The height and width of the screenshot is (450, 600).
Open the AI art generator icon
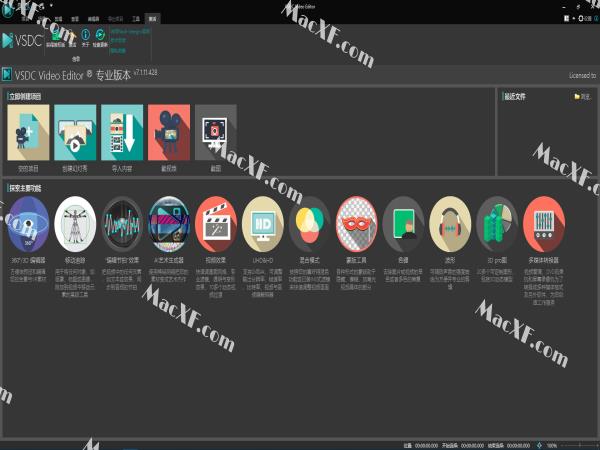click(169, 224)
